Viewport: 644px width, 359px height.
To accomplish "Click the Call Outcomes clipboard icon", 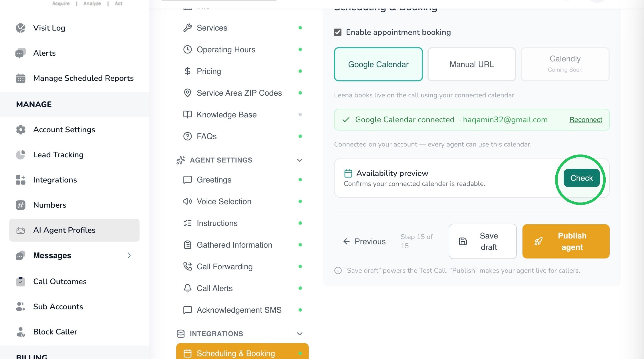I will click(x=21, y=282).
